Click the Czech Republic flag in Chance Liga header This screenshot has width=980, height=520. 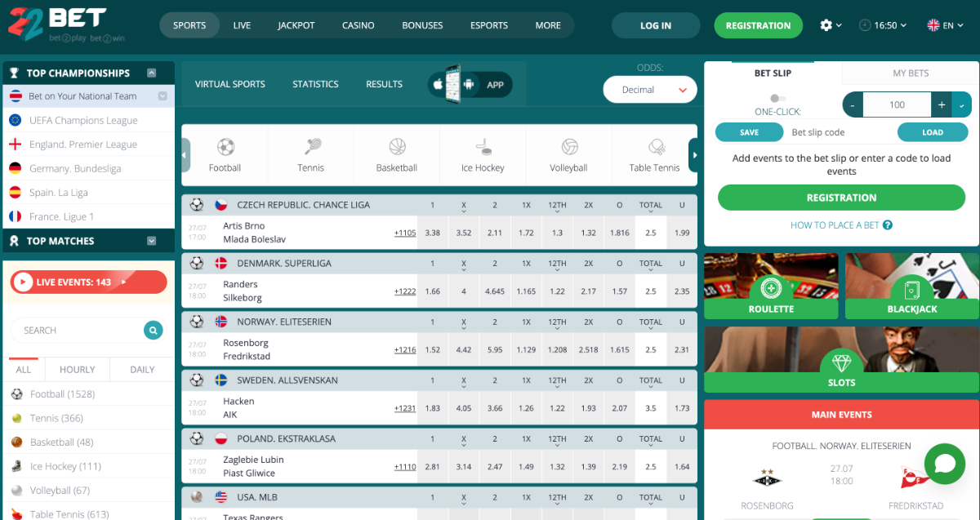point(221,205)
